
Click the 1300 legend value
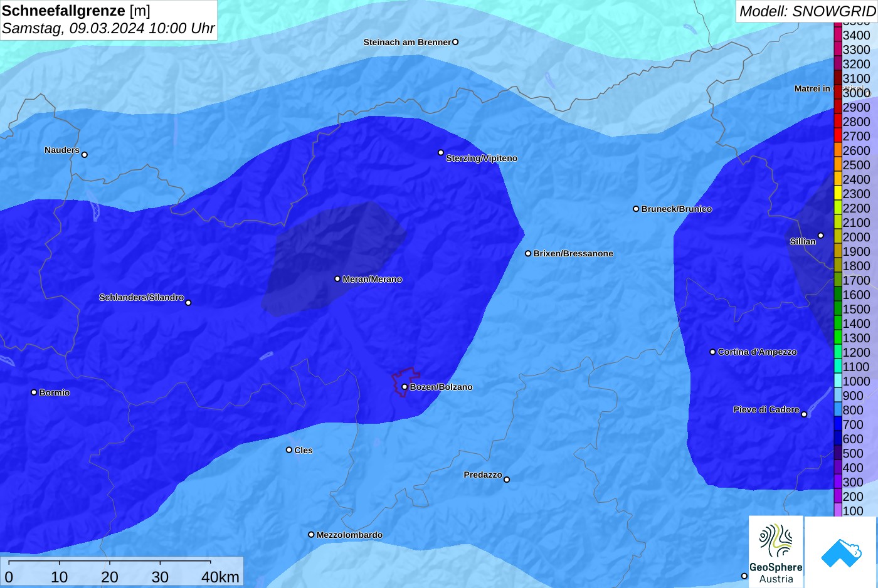coord(856,338)
